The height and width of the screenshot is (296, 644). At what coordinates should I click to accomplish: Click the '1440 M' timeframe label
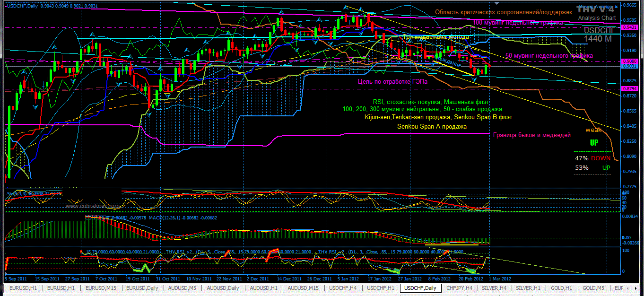coord(598,39)
